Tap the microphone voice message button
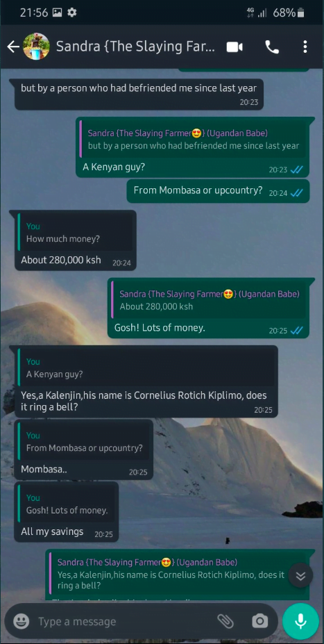Screen dimensions: 324x644 pyautogui.click(x=300, y=621)
